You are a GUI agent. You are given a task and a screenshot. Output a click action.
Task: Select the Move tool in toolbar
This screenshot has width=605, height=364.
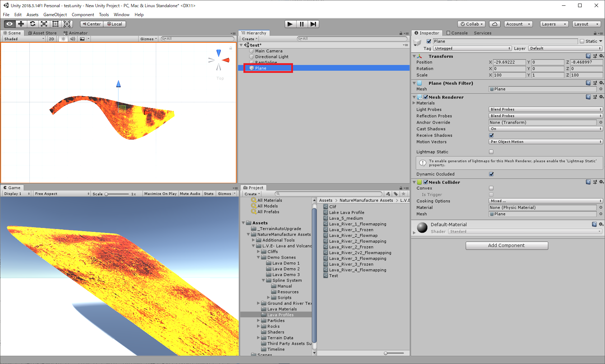(21, 24)
